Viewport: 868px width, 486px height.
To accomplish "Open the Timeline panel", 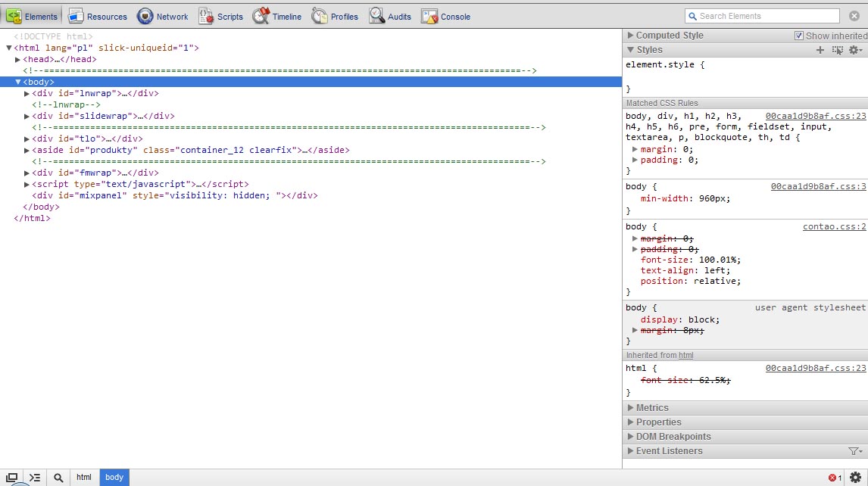I will click(x=276, y=16).
